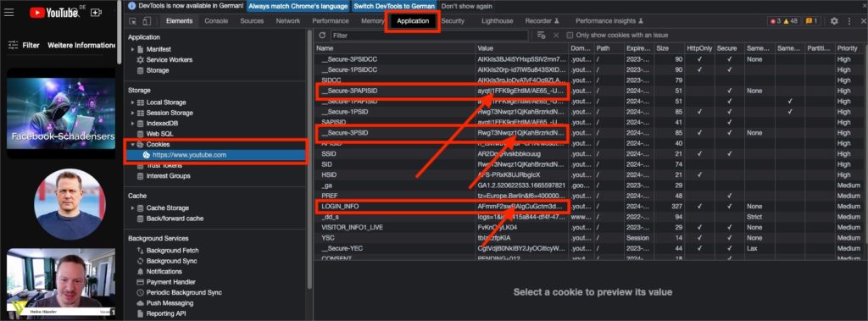This screenshot has width=868, height=321.
Task: Select the PREF cookie row
Action: pos(591,196)
